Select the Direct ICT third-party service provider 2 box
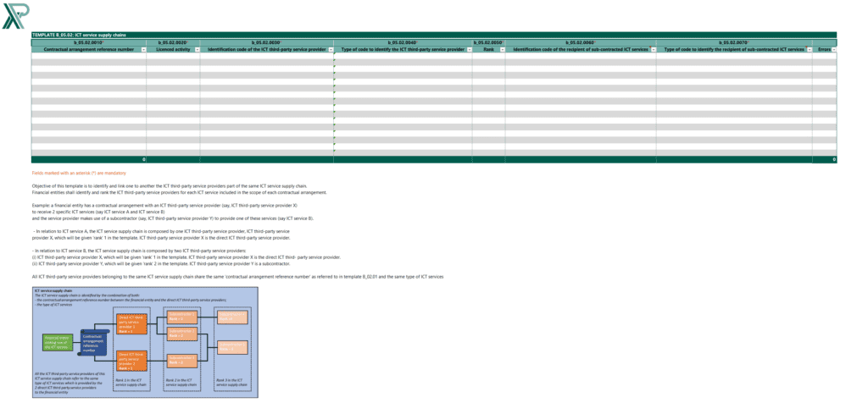The height and width of the screenshot is (403, 868). 132,361
